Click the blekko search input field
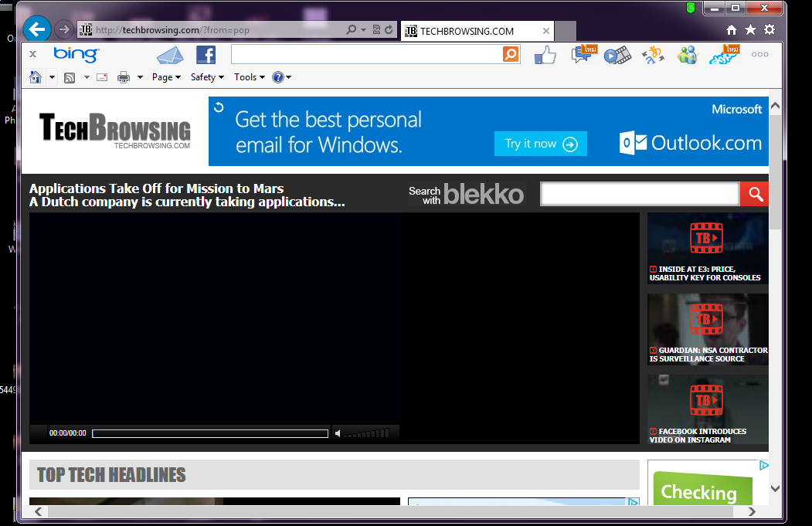Viewport: 812px width, 526px height. click(640, 194)
